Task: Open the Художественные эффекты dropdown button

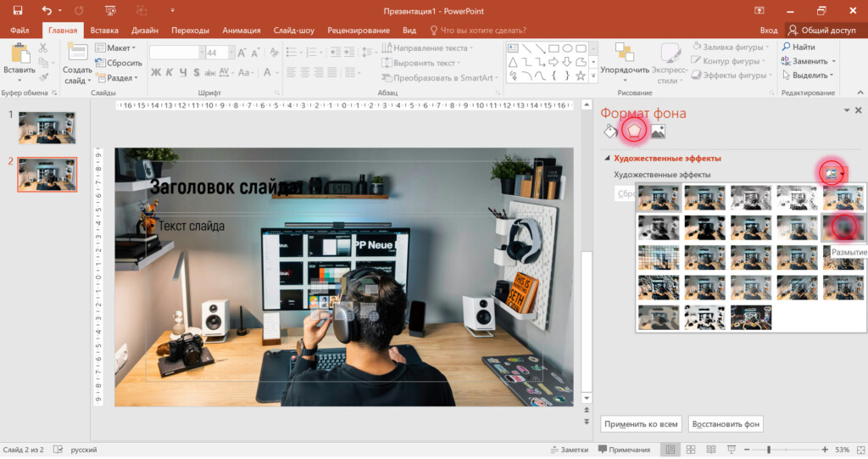Action: pyautogui.click(x=832, y=173)
